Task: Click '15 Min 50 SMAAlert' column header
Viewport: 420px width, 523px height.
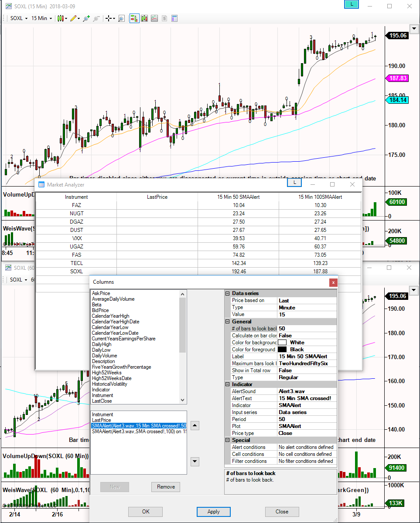Action: (x=239, y=197)
